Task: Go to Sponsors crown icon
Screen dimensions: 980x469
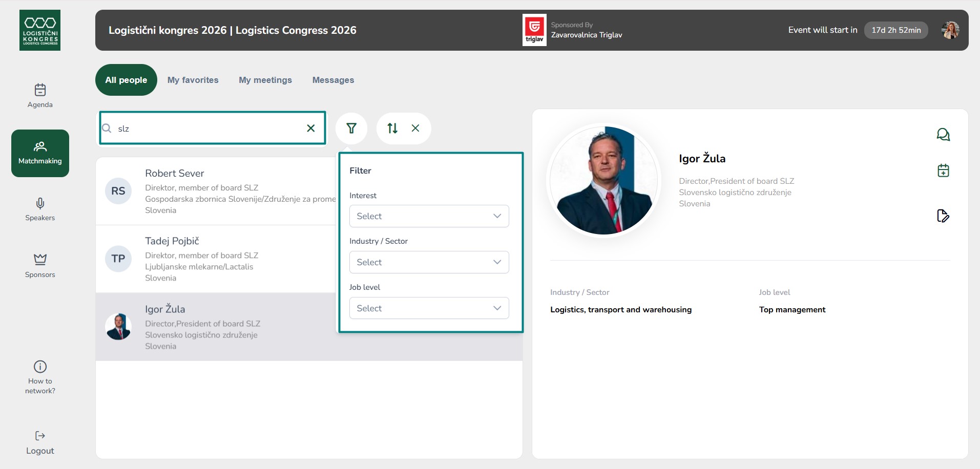Action: [x=40, y=260]
